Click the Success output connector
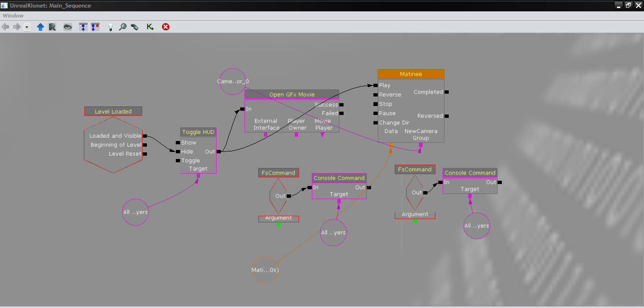This screenshot has width=644, height=308. (x=341, y=105)
